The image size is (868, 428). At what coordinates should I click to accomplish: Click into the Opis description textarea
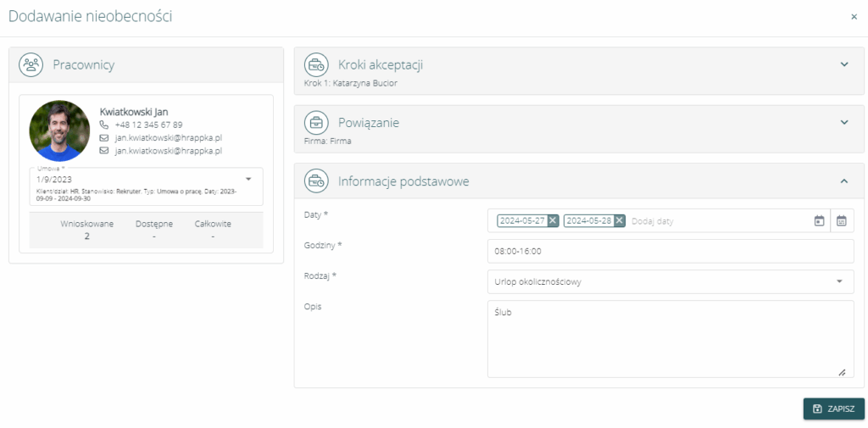[671, 339]
